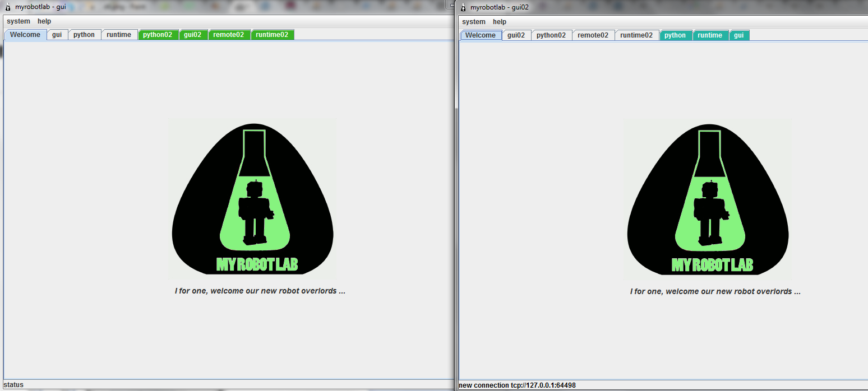Viewport: 868px width, 391px height.
Task: Show the green runtime02 tab in the gui window
Action: (x=272, y=35)
